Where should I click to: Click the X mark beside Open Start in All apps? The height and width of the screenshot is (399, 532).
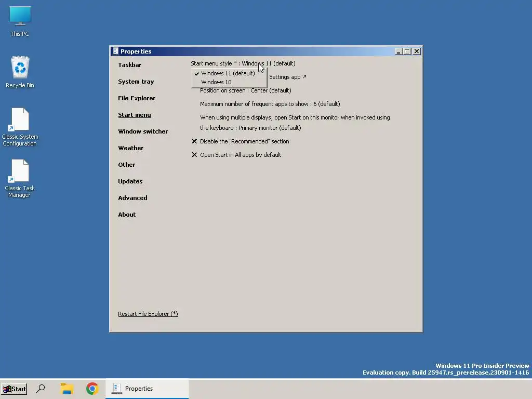coord(194,155)
